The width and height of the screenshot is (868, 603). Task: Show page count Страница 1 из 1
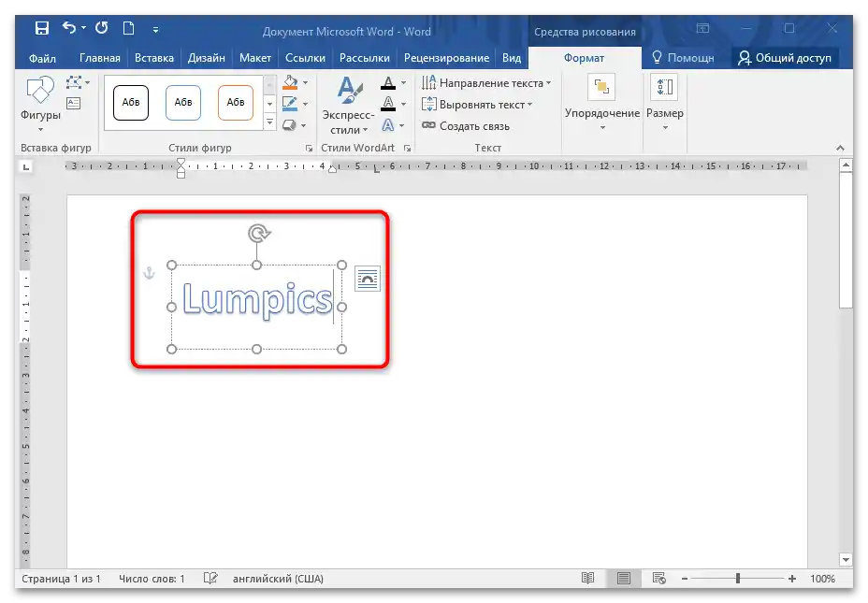[x=61, y=579]
